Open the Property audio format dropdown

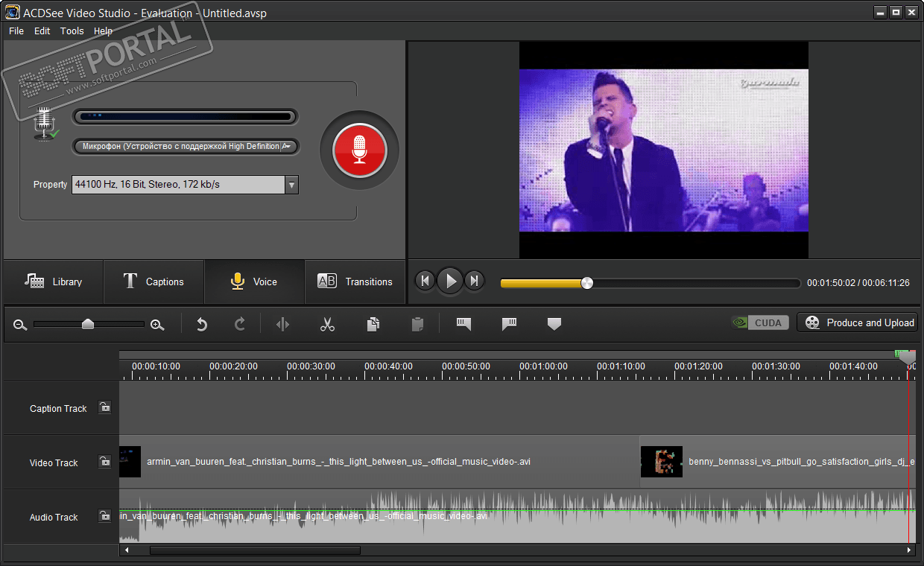click(291, 185)
